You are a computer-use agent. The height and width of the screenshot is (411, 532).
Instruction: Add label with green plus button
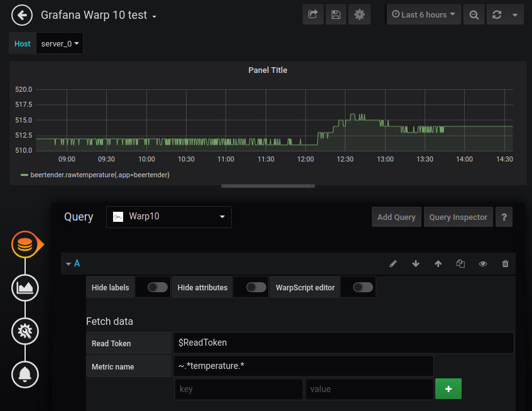[x=448, y=389]
